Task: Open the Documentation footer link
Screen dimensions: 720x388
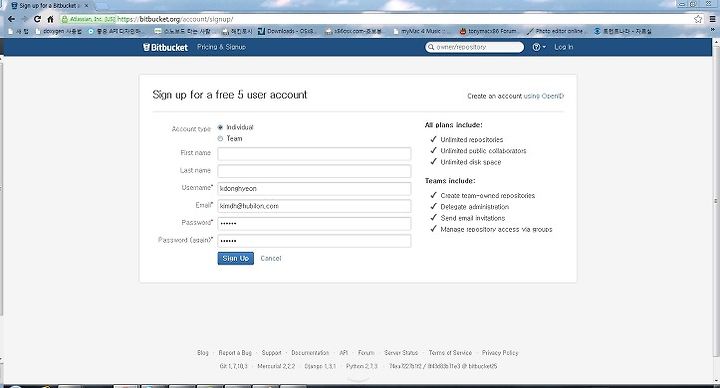Action: (x=310, y=353)
